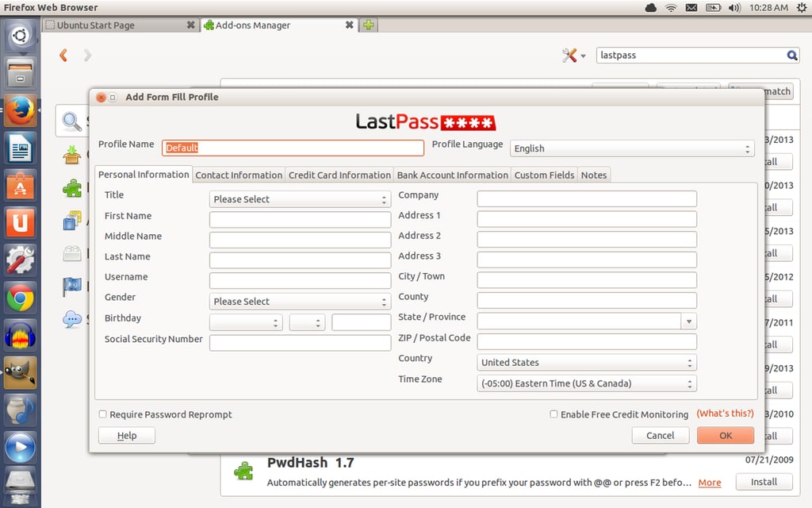Open the volume sound indicator
This screenshot has height=508, width=812.
coord(734,8)
